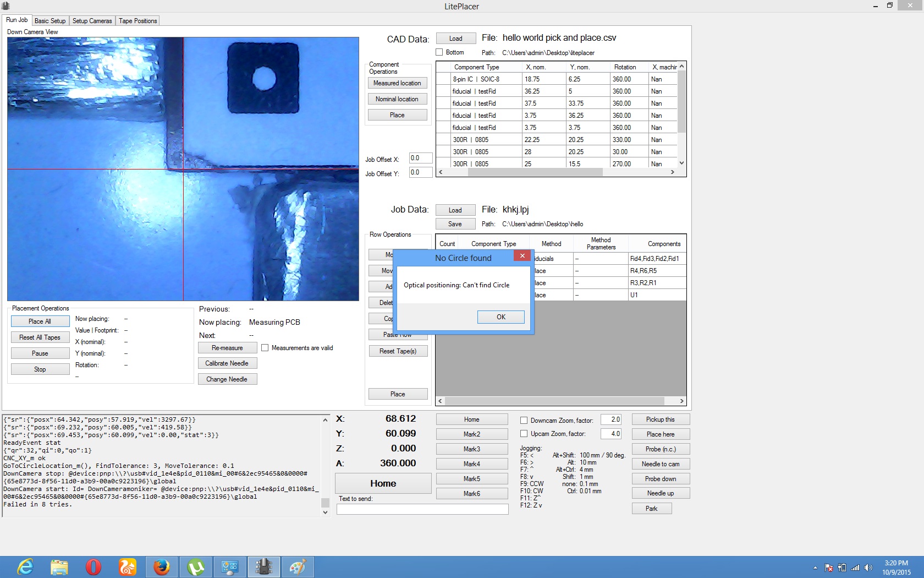
Task: Click Upcam Zoom factor field
Action: (610, 434)
